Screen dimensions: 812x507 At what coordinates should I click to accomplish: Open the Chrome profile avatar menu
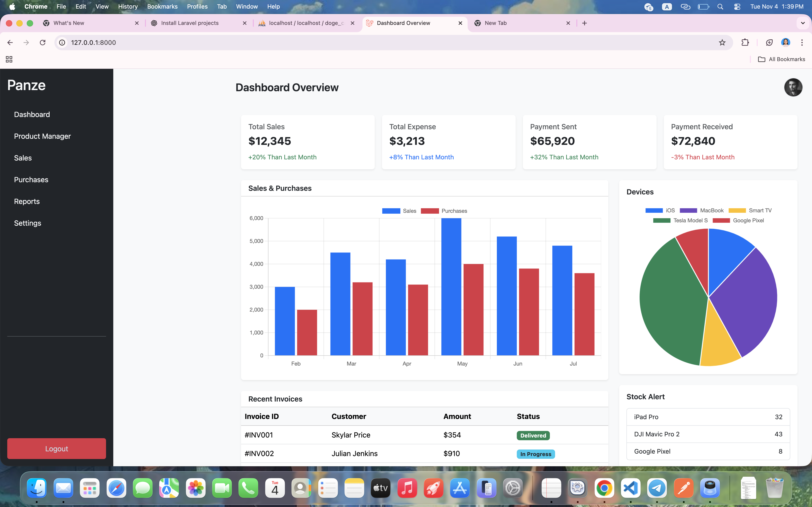[785, 43]
